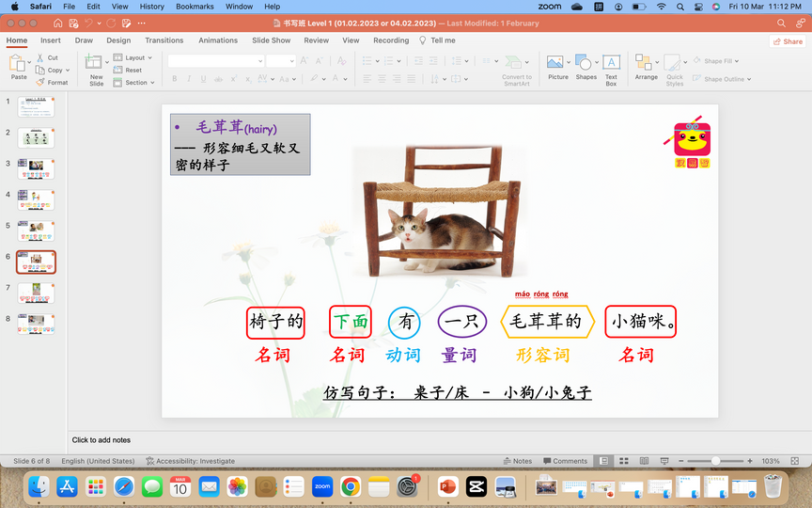The image size is (812, 508).
Task: Open the Copy dropdown arrow
Action: coord(70,71)
